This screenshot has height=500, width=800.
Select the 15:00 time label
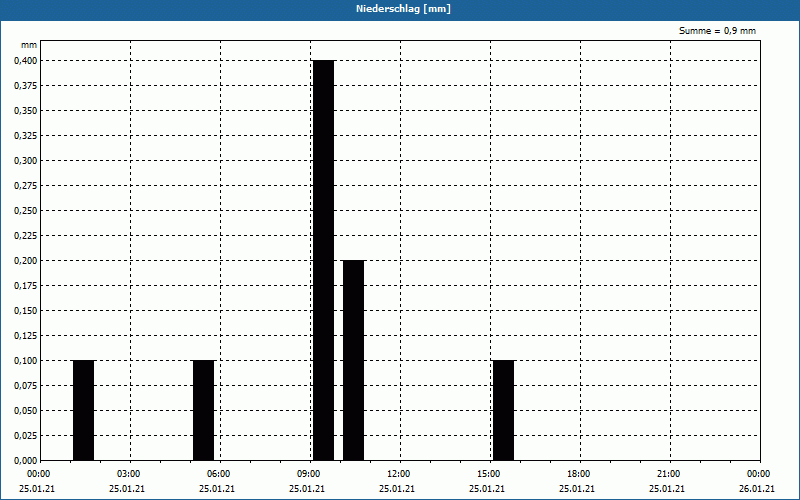(x=488, y=474)
